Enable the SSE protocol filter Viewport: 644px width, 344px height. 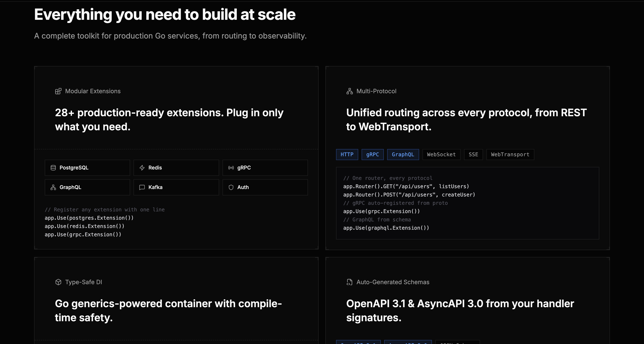pos(473,154)
